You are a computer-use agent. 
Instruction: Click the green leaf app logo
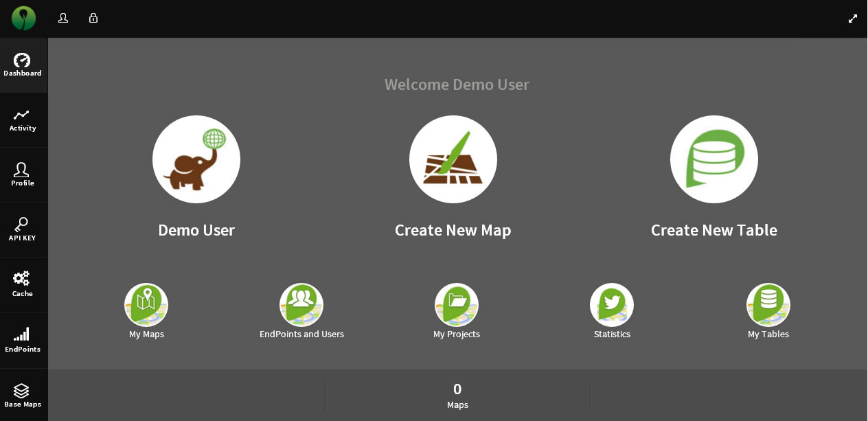[x=23, y=19]
